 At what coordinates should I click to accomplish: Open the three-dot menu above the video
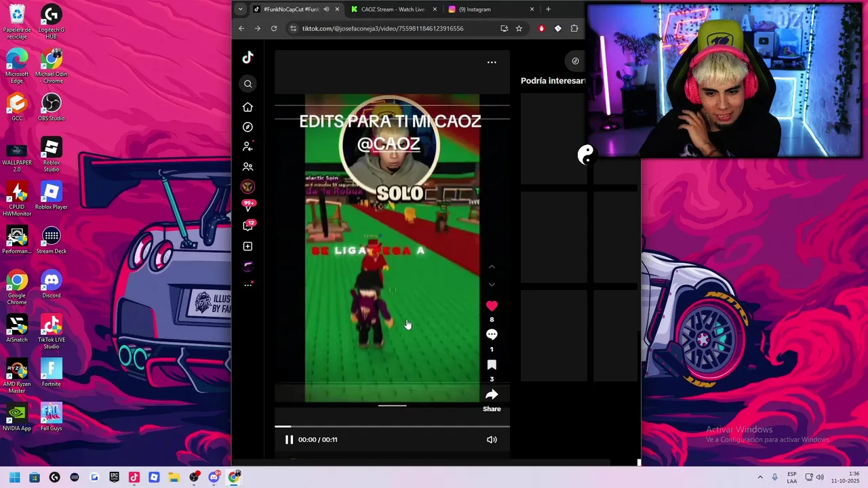(x=492, y=62)
